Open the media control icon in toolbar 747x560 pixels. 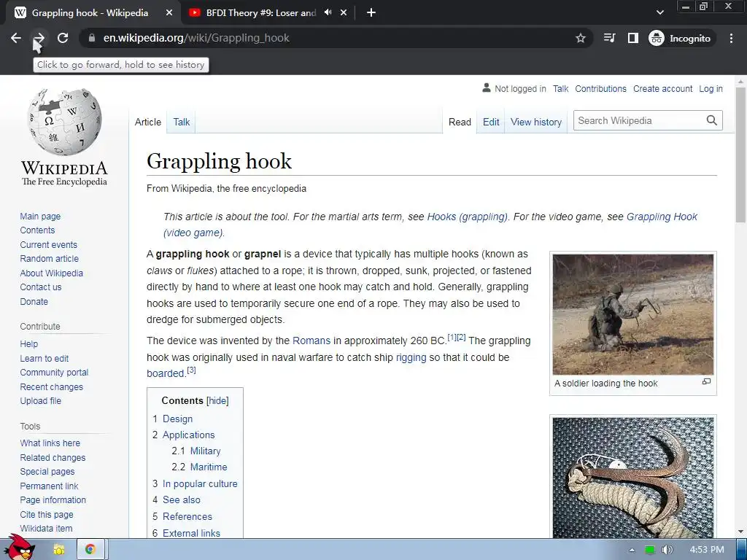tap(609, 38)
